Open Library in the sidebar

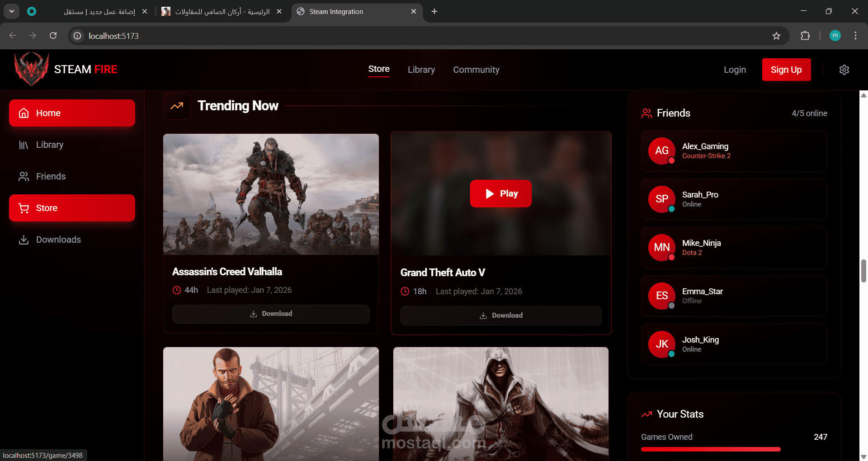72,145
